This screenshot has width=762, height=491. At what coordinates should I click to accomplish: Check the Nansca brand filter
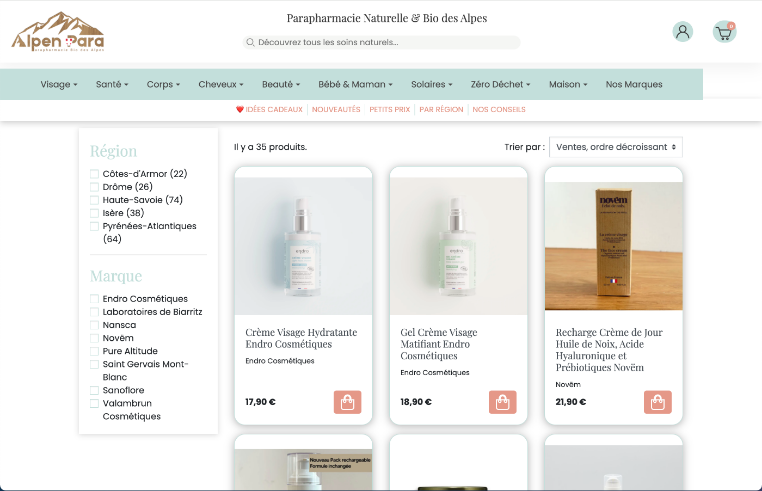94,325
